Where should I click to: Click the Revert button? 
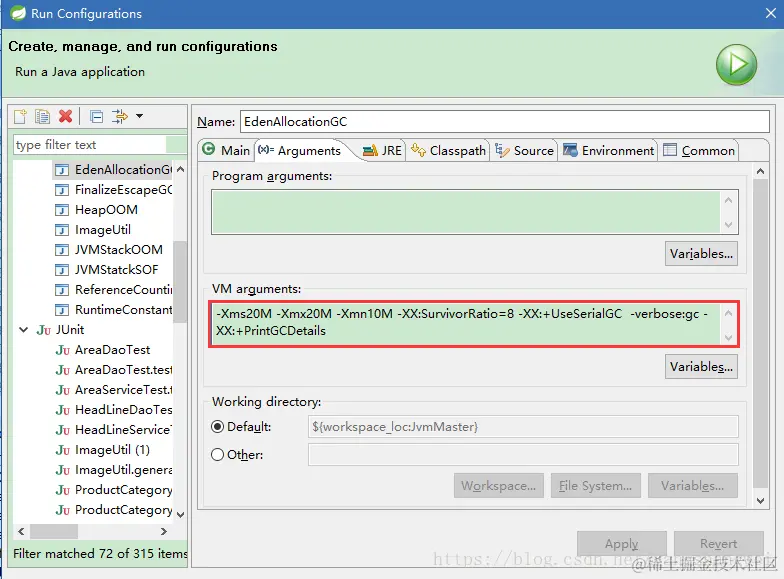tap(718, 544)
